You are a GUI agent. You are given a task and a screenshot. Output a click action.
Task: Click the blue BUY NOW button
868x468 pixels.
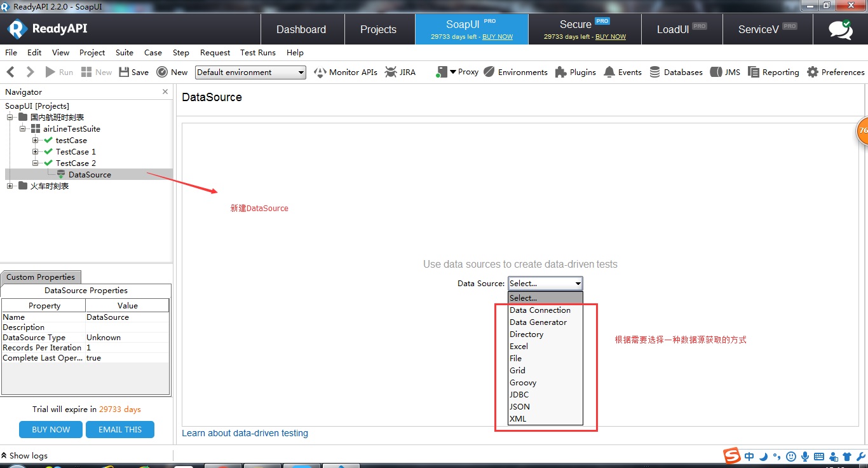(51, 430)
